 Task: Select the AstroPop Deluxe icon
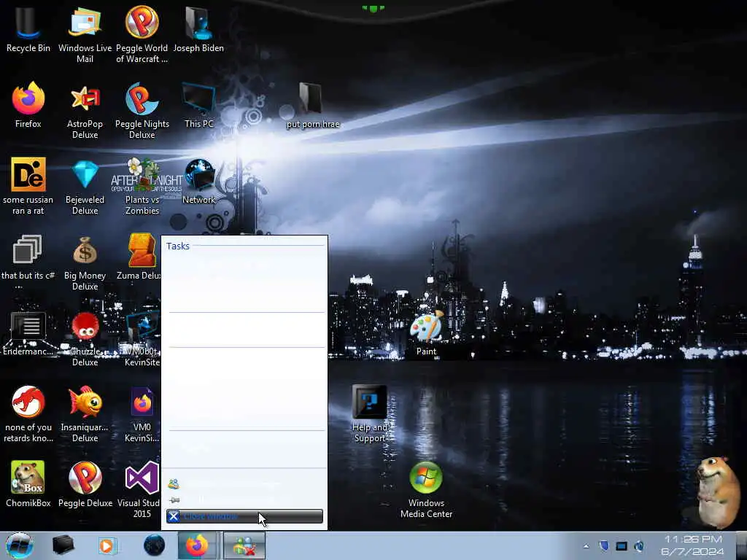(x=85, y=111)
